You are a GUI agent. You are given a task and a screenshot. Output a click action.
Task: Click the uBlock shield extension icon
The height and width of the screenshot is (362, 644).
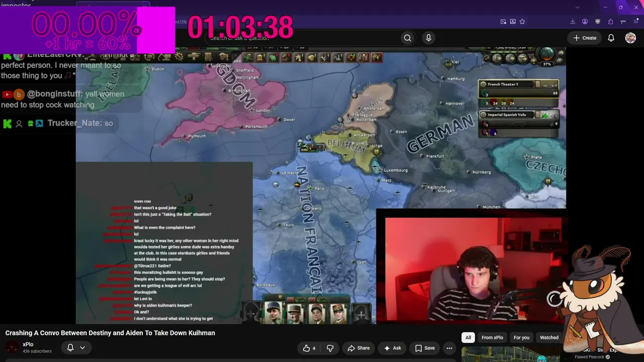598,22
